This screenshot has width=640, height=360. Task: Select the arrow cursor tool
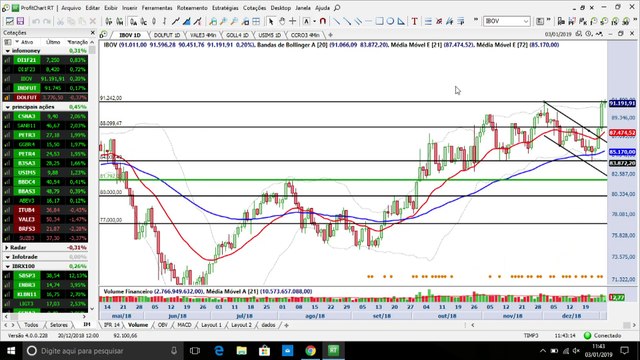coord(271,21)
